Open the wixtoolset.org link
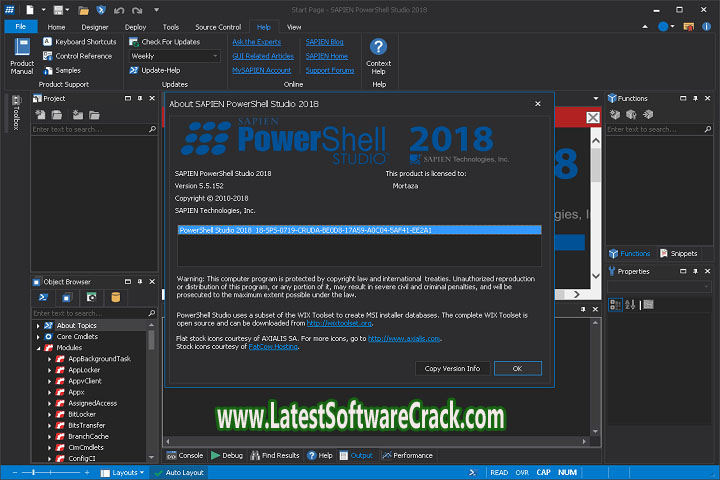This screenshot has height=480, width=720. [339, 323]
